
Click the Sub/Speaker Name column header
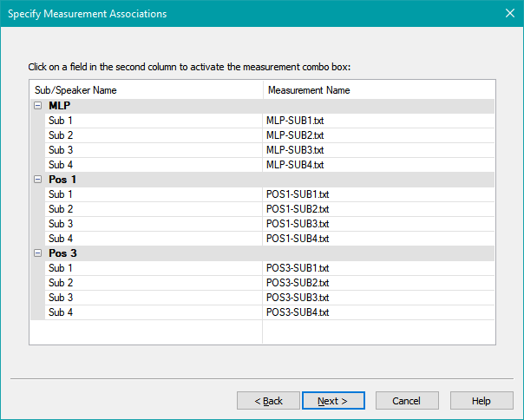147,90
